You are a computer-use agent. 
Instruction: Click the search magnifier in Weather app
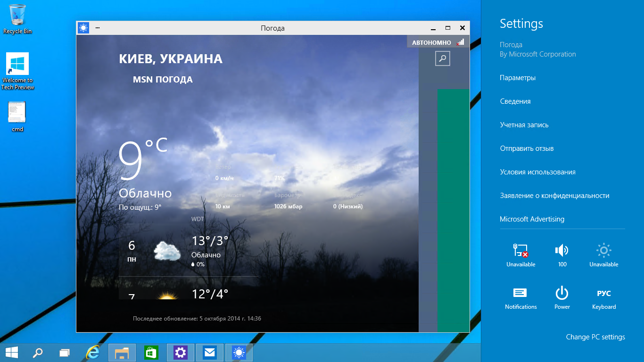point(443,58)
